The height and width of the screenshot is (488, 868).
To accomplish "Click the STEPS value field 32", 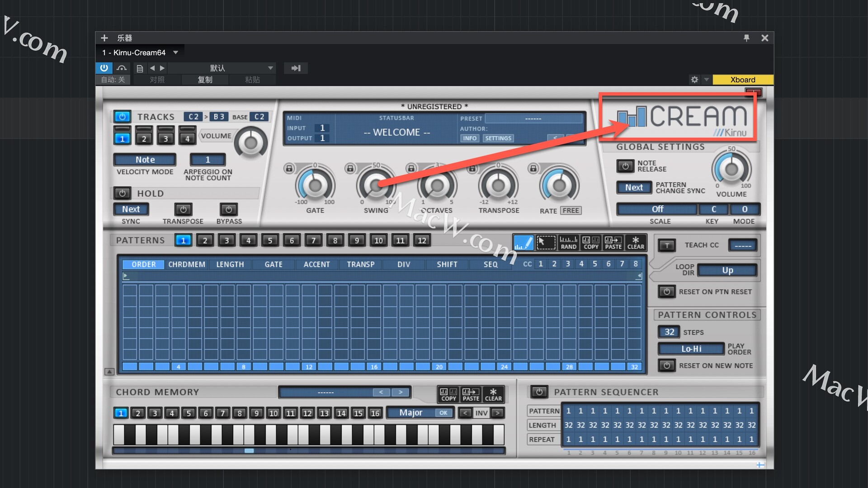I will [669, 332].
